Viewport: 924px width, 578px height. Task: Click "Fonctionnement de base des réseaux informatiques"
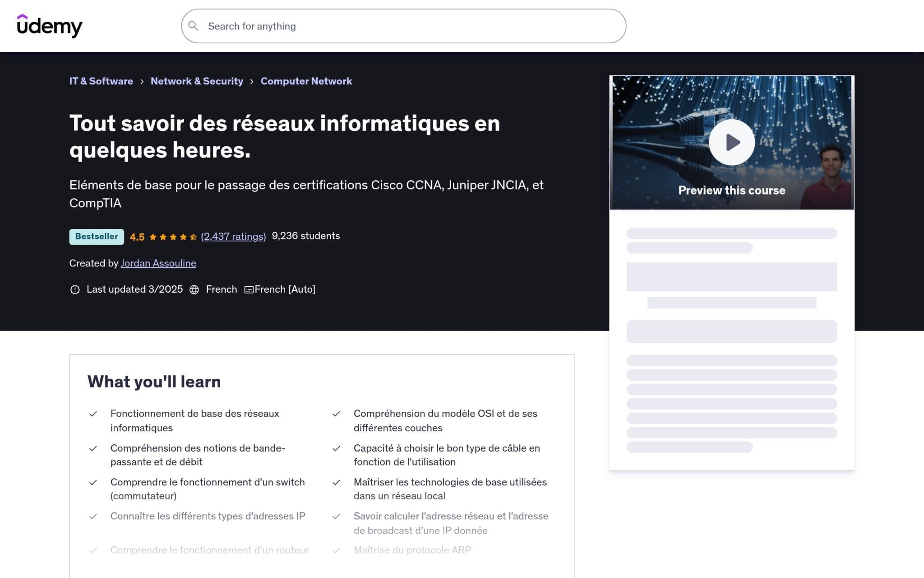pos(194,420)
